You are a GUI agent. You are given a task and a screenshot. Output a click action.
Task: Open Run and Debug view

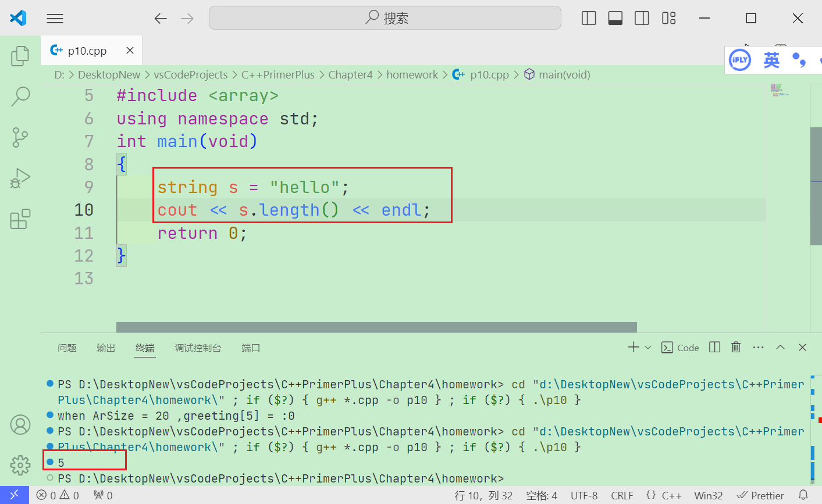tap(20, 178)
